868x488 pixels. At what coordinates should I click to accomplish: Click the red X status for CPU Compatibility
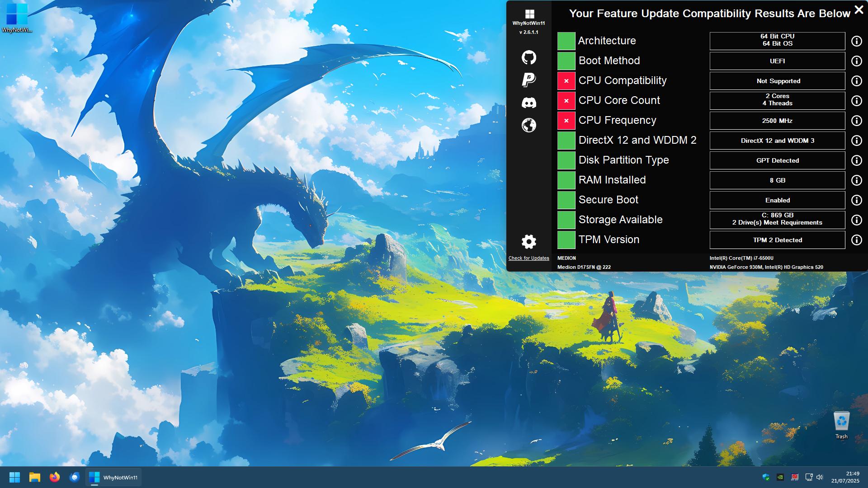[566, 81]
